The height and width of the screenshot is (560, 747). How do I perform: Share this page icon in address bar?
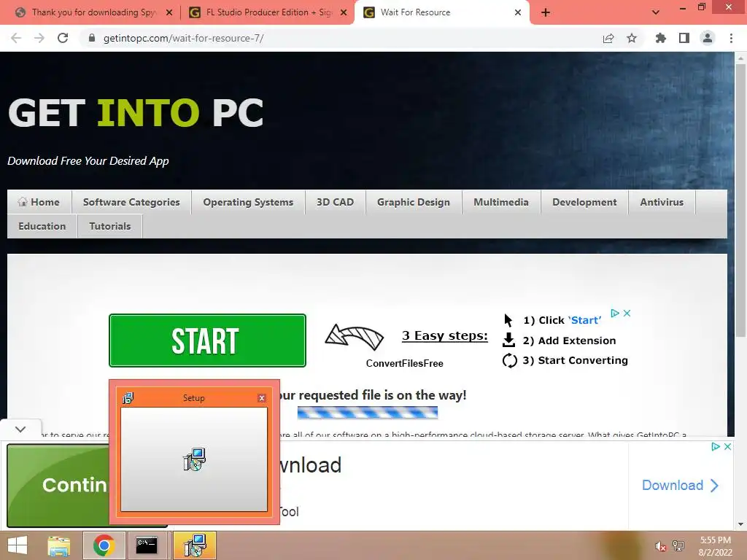point(608,38)
